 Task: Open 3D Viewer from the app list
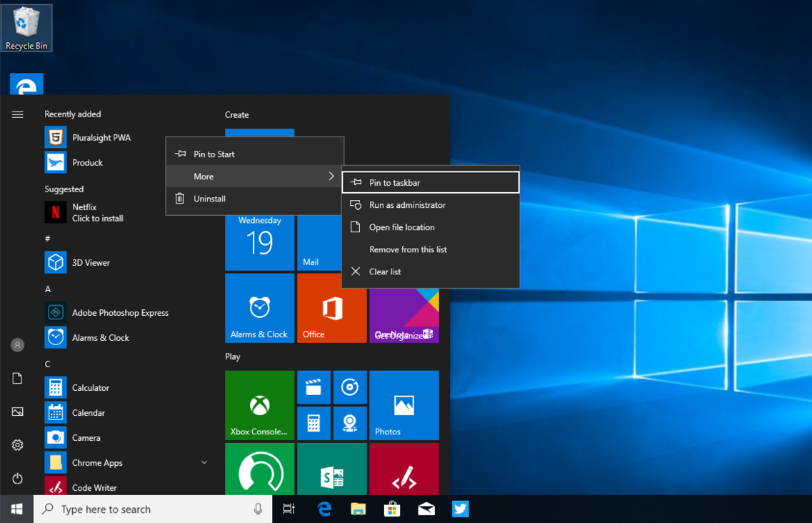coord(91,262)
